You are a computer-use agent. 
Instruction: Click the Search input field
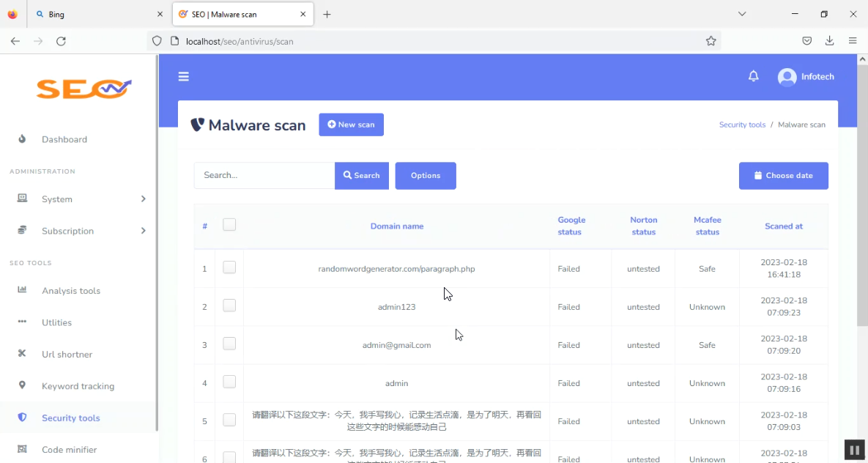264,176
